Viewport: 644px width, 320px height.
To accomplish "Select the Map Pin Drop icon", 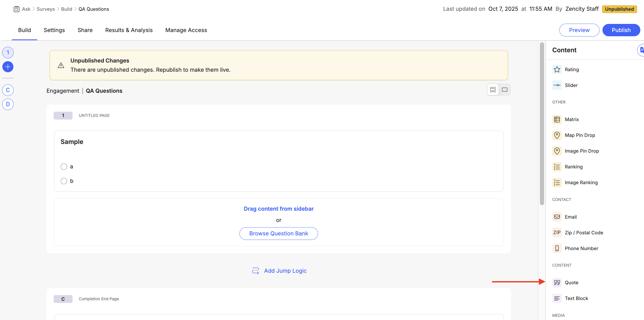I will (557, 135).
